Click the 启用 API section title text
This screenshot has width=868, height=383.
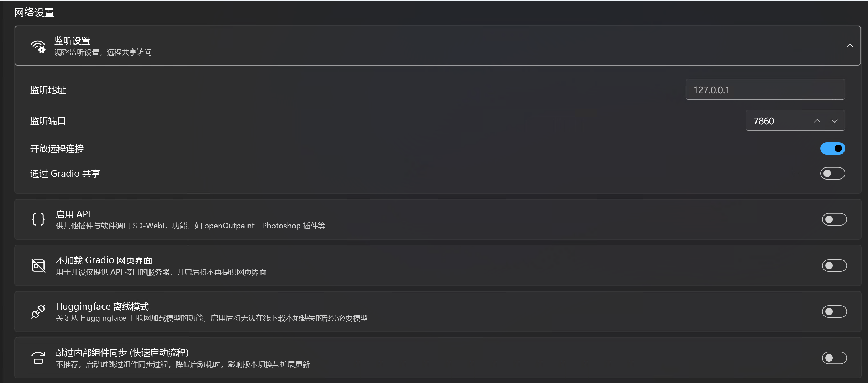click(73, 213)
